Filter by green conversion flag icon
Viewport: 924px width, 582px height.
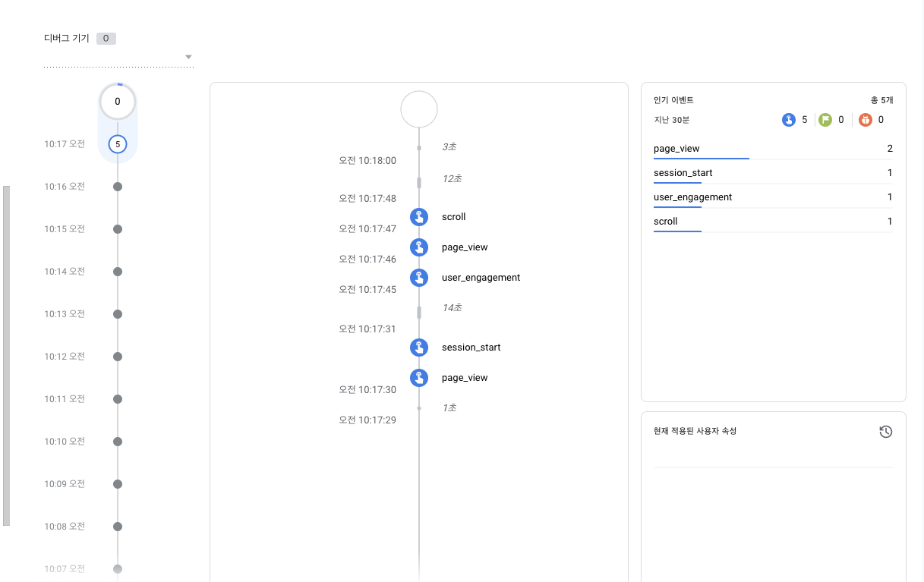point(825,120)
